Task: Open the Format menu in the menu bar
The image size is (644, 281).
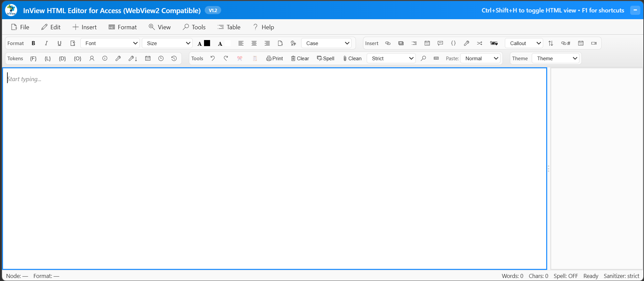Action: coord(123,27)
